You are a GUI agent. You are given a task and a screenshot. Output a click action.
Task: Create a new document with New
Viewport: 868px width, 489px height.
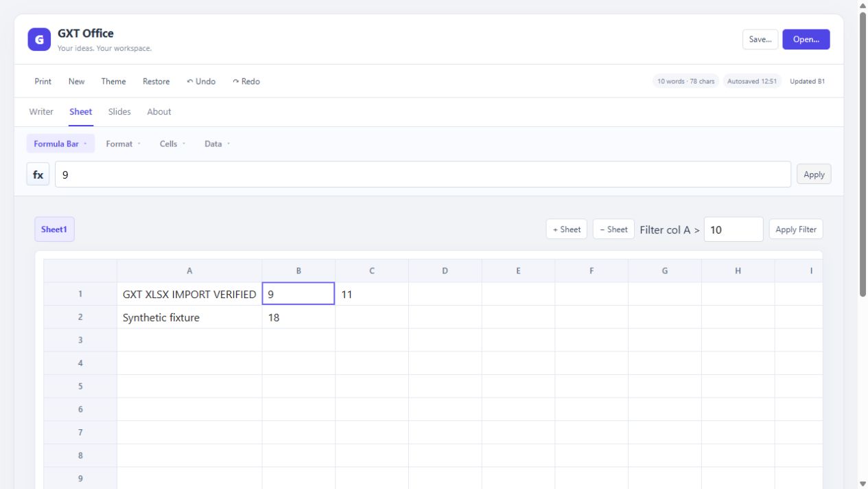(76, 81)
